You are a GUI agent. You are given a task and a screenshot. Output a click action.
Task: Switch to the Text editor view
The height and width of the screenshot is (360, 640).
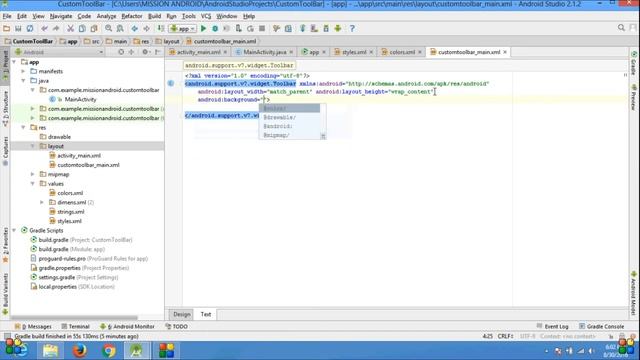pyautogui.click(x=206, y=314)
